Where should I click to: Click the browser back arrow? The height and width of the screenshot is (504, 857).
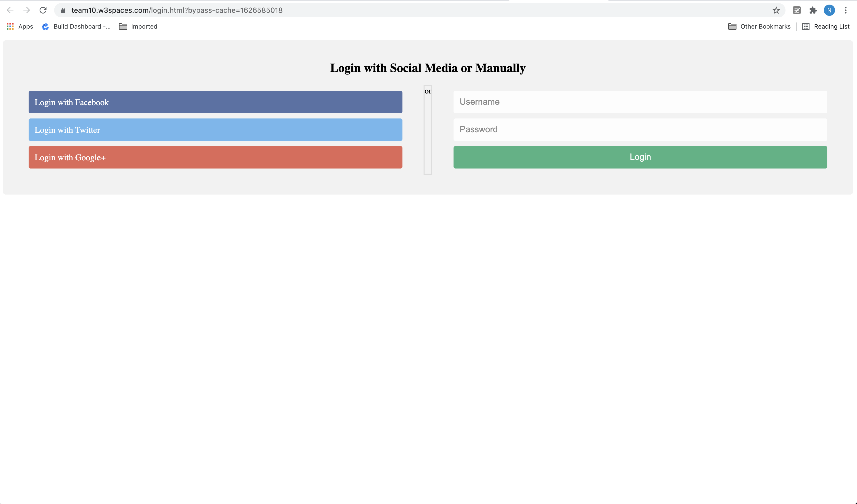(x=10, y=10)
